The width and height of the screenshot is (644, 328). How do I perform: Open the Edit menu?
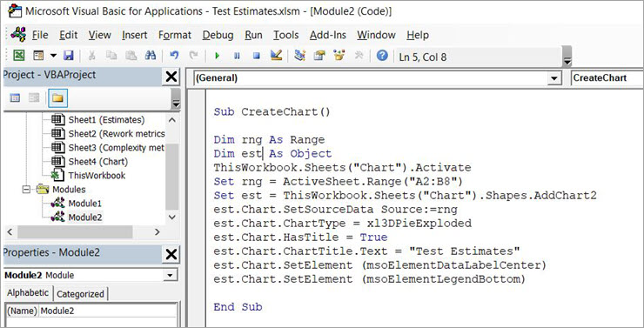point(69,36)
